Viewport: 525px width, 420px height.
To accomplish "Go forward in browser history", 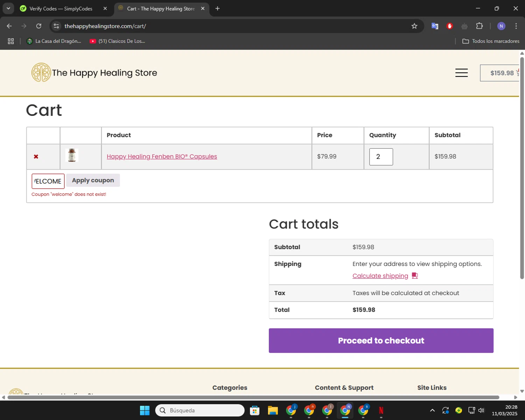I will 24,26.
